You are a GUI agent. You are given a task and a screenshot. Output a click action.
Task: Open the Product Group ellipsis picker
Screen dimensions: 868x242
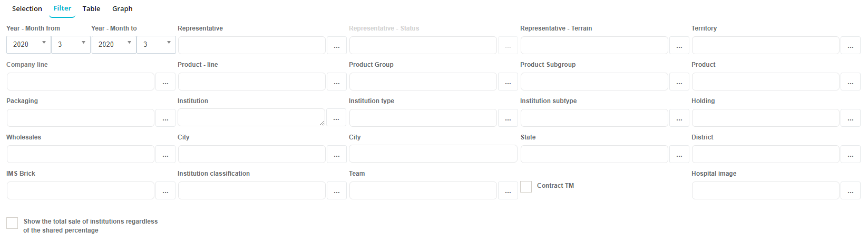pos(508,82)
